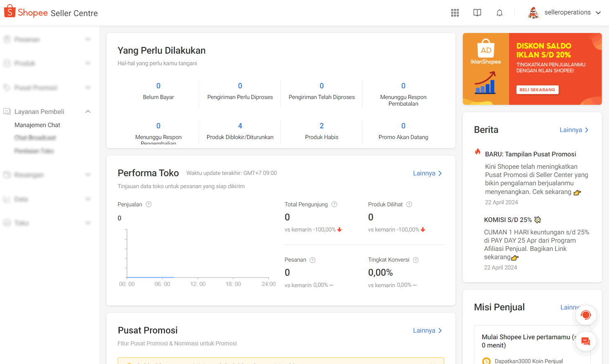Click the Beli Sekarang ad button

(x=537, y=90)
